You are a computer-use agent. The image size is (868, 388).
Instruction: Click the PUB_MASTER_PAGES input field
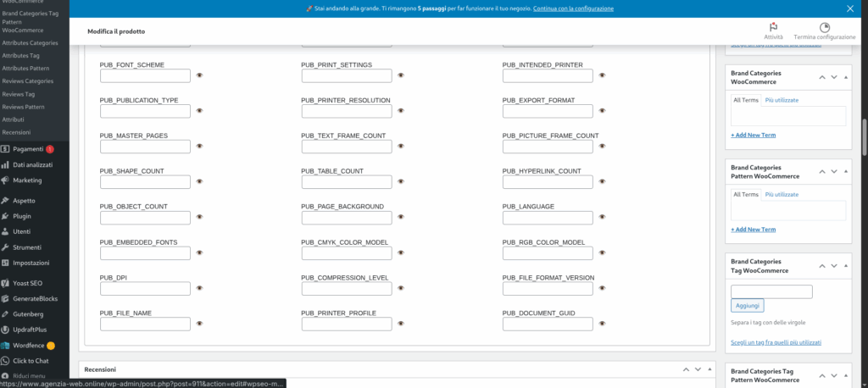point(145,146)
